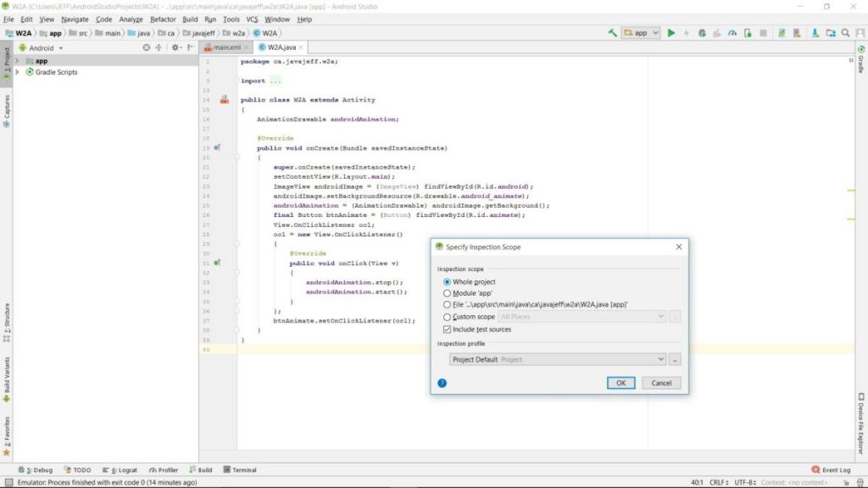Open Search Everywhere magnifier icon

[845, 33]
